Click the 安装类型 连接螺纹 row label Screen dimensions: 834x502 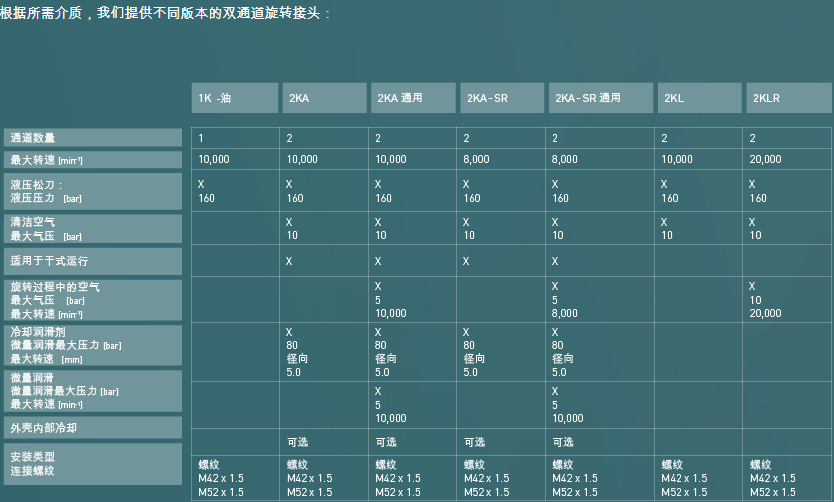(x=93, y=464)
